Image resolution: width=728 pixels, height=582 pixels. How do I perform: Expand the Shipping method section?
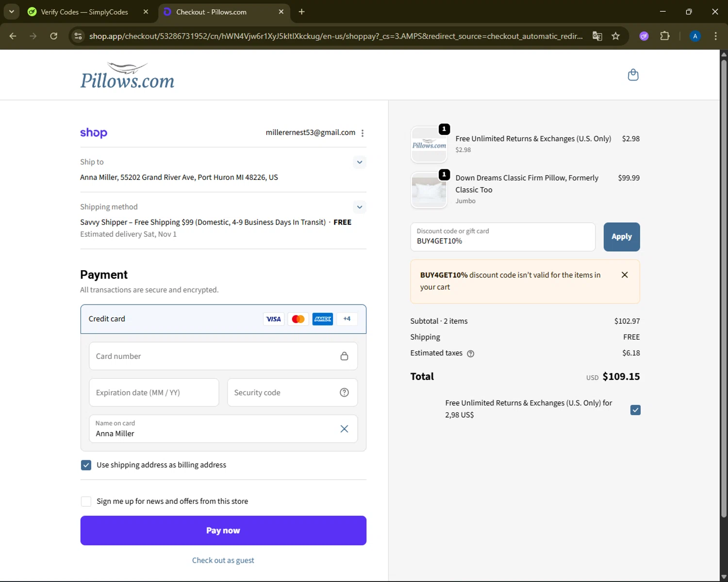[x=360, y=207]
